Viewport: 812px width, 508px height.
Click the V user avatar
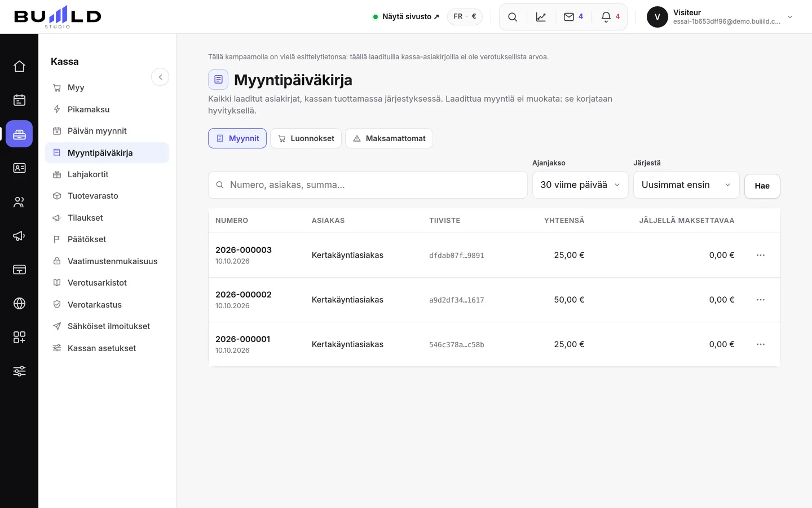tap(657, 17)
